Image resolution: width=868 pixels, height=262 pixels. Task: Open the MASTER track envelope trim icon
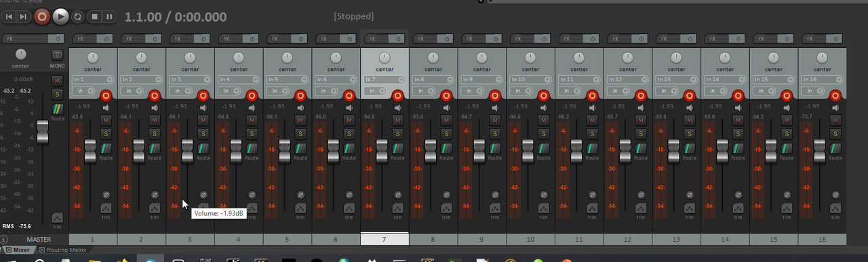click(x=57, y=217)
